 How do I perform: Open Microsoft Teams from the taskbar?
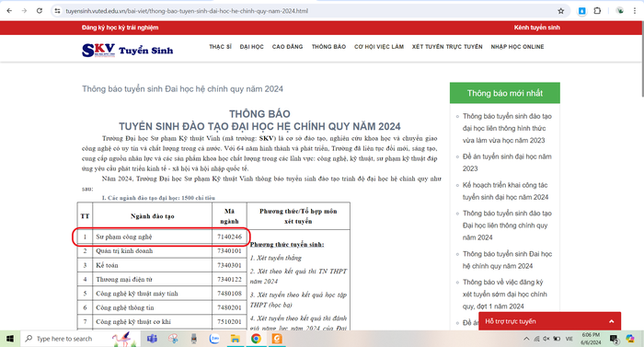point(152,339)
